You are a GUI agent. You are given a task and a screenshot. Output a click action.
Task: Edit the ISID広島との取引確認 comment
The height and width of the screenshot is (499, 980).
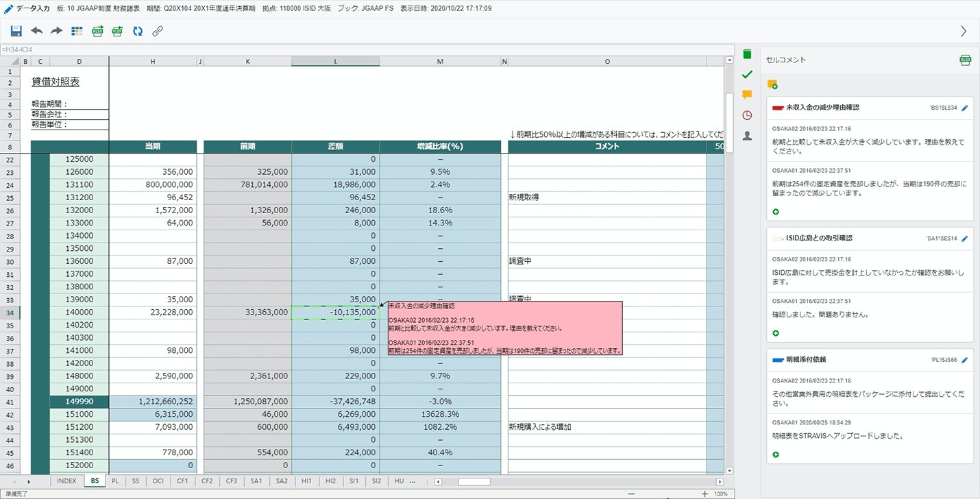tap(965, 239)
